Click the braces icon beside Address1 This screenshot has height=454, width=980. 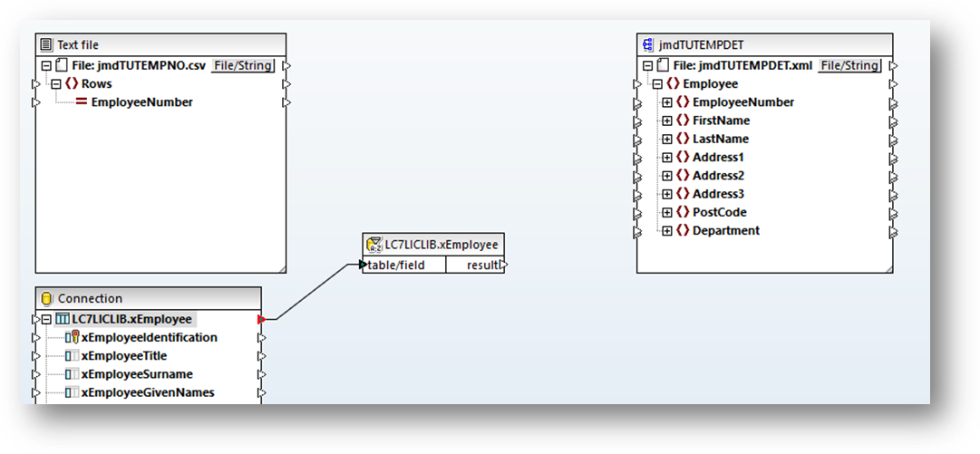click(x=684, y=158)
